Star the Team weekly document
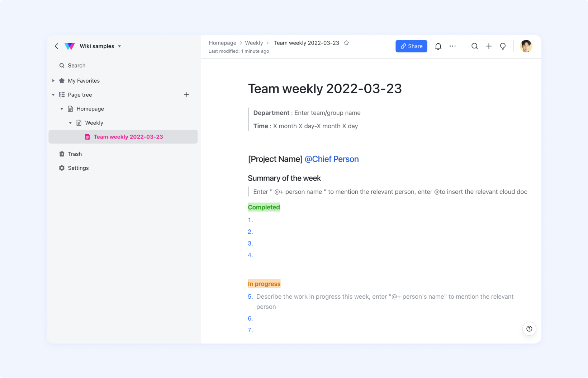Screen dimensions: 588x378 click(346, 43)
